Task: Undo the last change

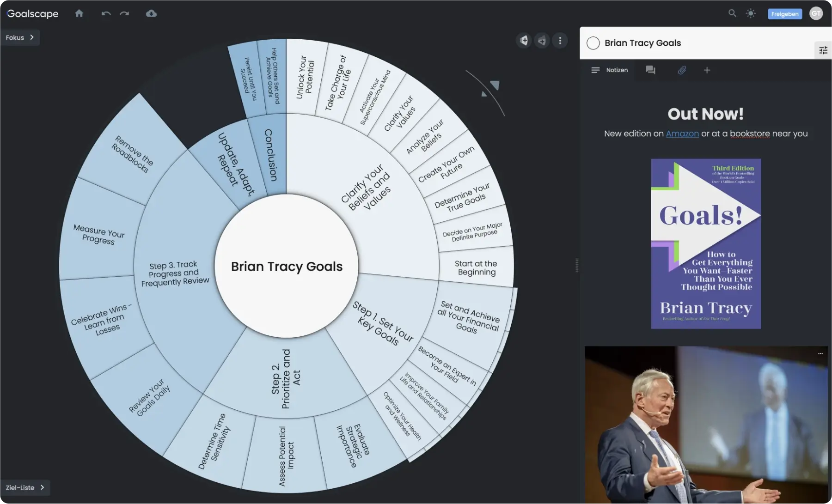Action: pyautogui.click(x=106, y=13)
